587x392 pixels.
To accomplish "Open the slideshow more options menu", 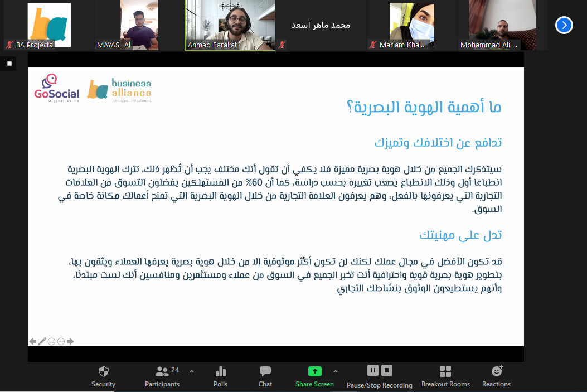I will click(61, 341).
